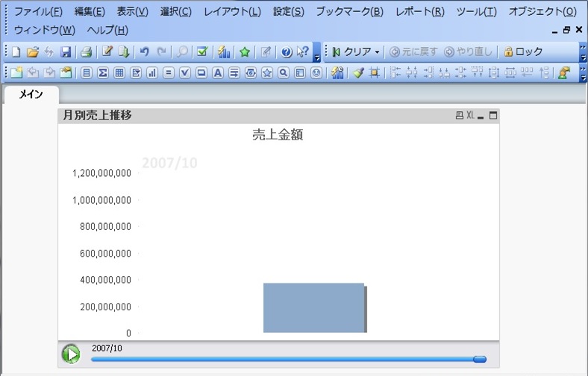Maximize the 月別売上推移 chart object
This screenshot has width=588, height=376.
point(493,116)
